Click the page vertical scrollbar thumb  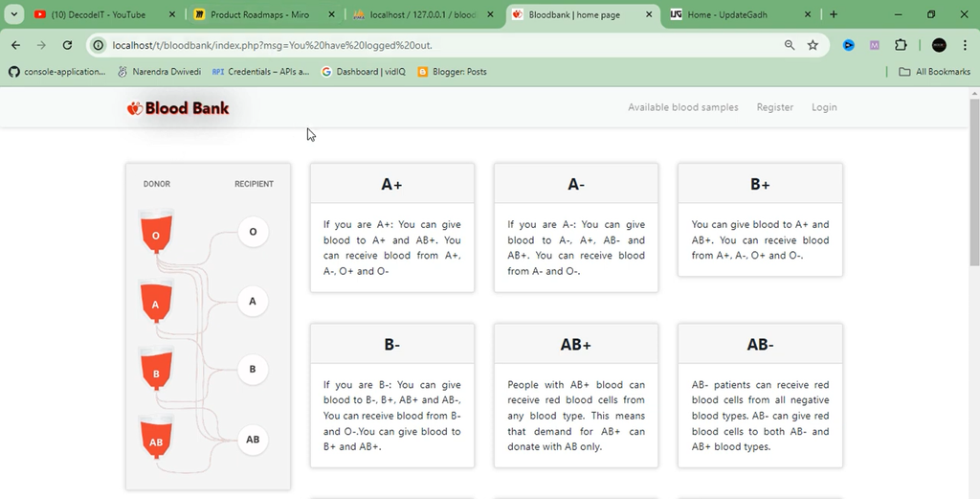coord(973,181)
